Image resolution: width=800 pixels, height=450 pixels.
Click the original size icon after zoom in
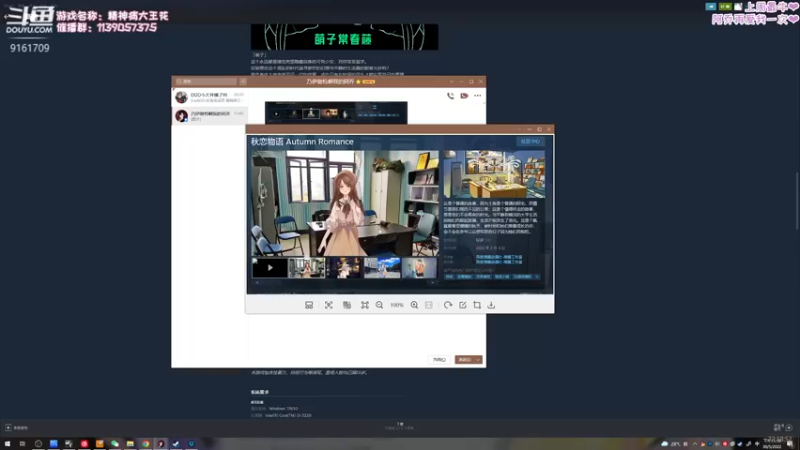click(x=429, y=305)
